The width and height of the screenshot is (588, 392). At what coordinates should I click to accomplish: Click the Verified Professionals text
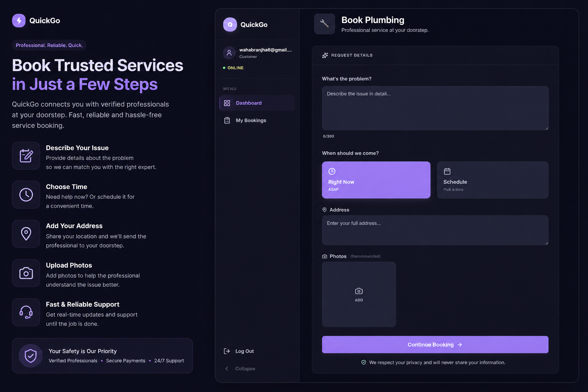[73, 361]
